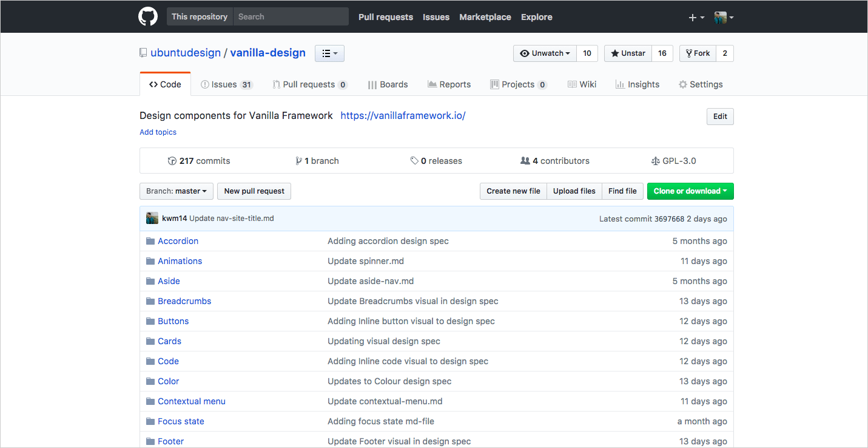The width and height of the screenshot is (868, 448).
Task: Click the Footer folder icon
Action: click(x=150, y=441)
